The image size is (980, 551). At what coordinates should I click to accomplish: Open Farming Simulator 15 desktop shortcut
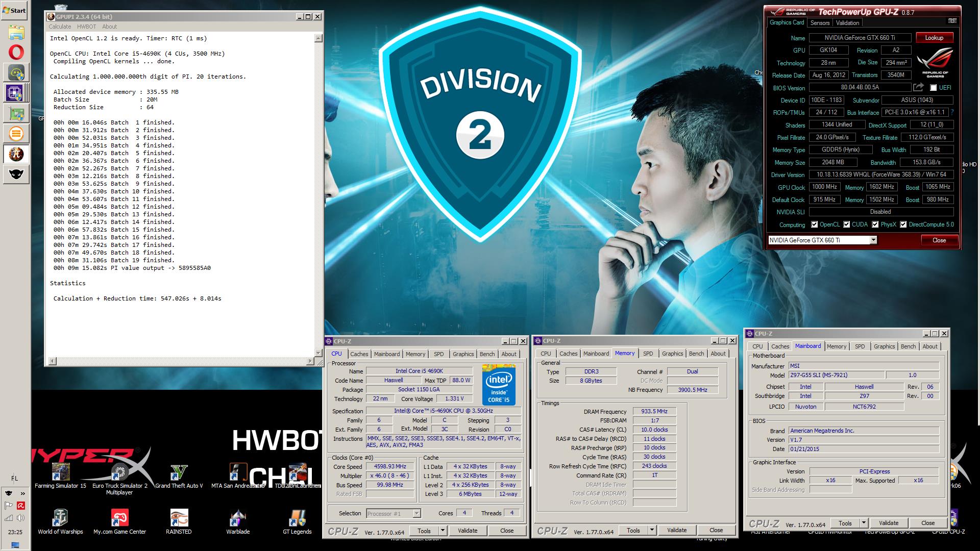(60, 476)
